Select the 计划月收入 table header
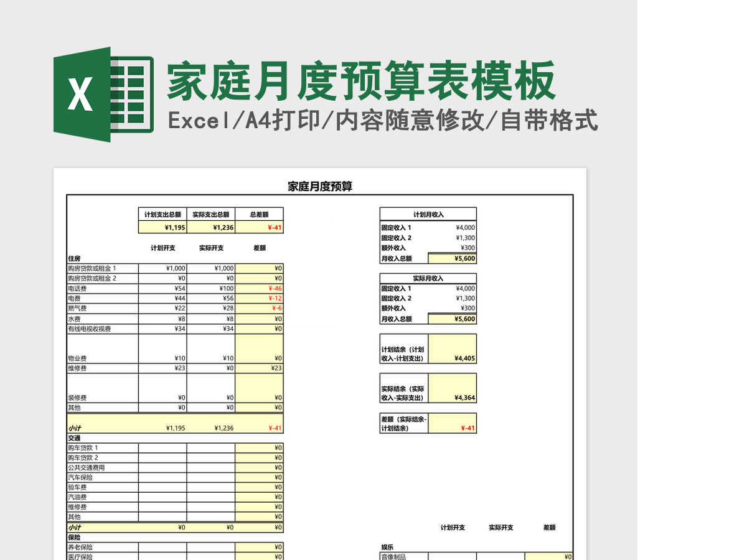747x560 pixels. (428, 215)
